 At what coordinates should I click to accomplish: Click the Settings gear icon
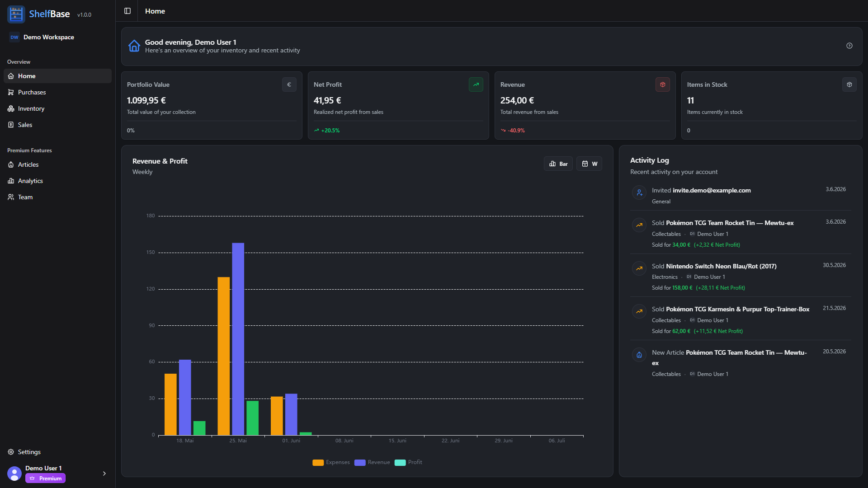click(x=11, y=452)
